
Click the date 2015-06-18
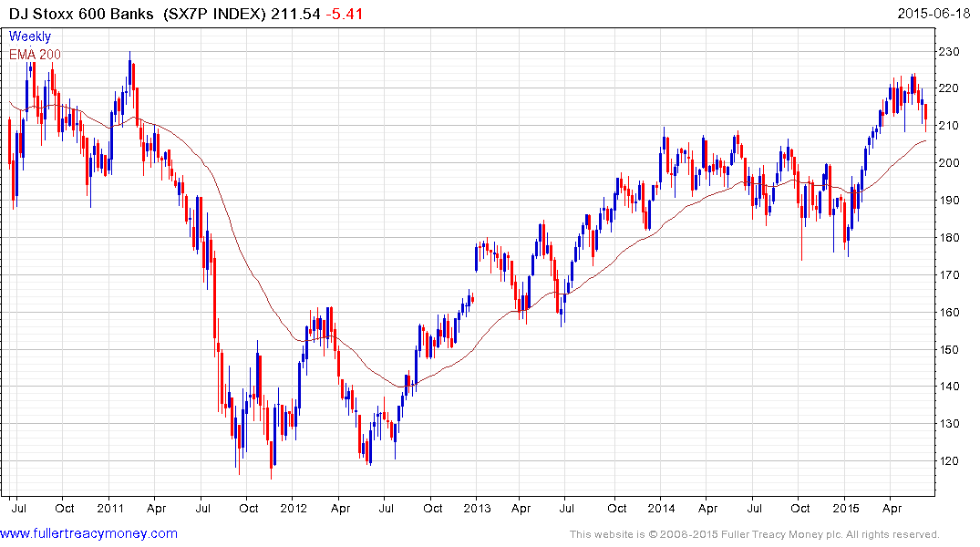[934, 14]
